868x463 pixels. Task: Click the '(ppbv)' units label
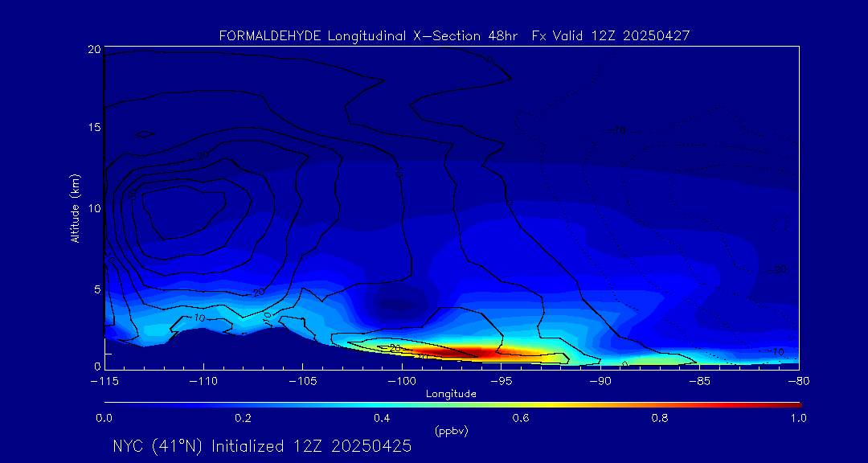pyautogui.click(x=451, y=431)
